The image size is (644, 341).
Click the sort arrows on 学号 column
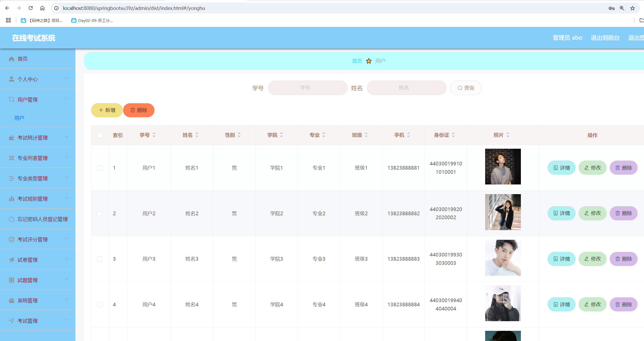coord(154,135)
